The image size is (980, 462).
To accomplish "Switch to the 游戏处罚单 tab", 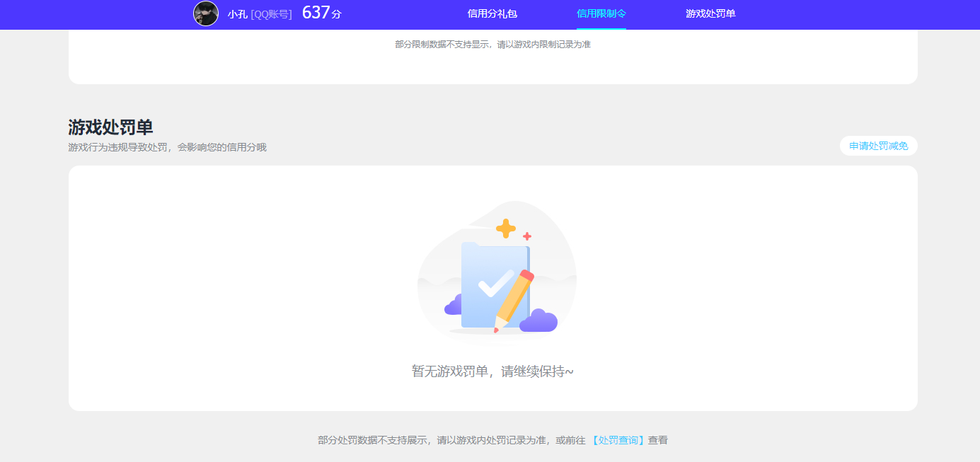I will pos(709,13).
